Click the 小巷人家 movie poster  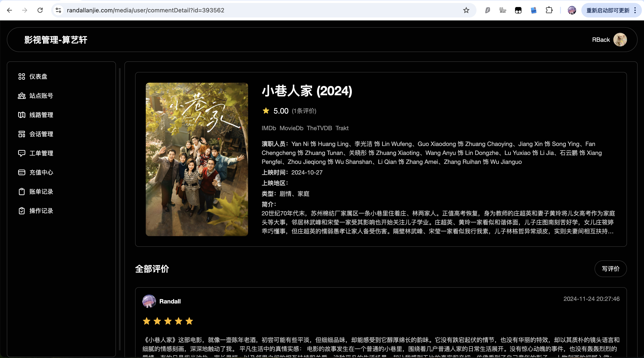click(197, 159)
